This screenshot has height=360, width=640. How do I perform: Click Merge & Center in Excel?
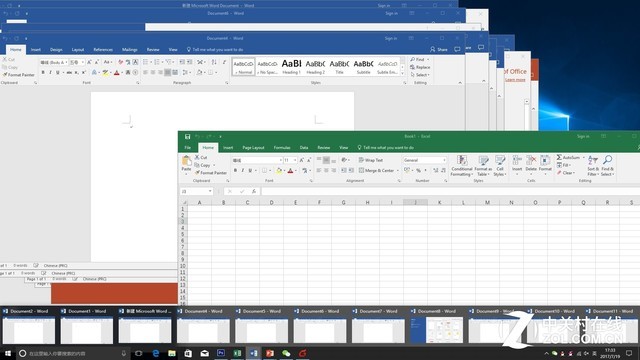click(x=377, y=170)
